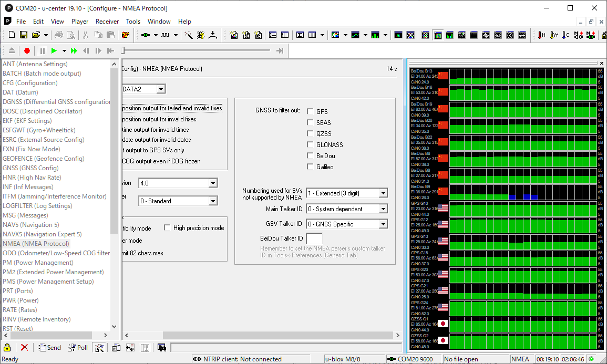Click the baudrate waveform icon
The width and height of the screenshot is (607, 364).
166,35
